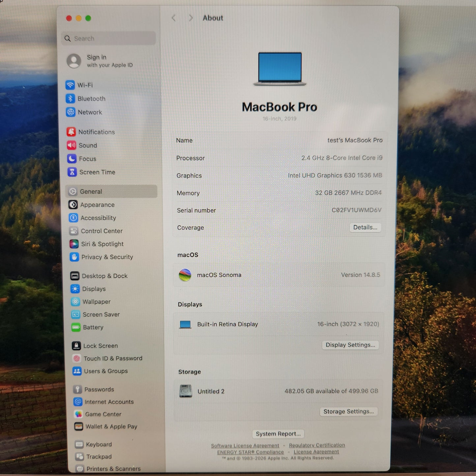Select the Keyboard icon
This screenshot has width=476, height=476.
(x=79, y=444)
